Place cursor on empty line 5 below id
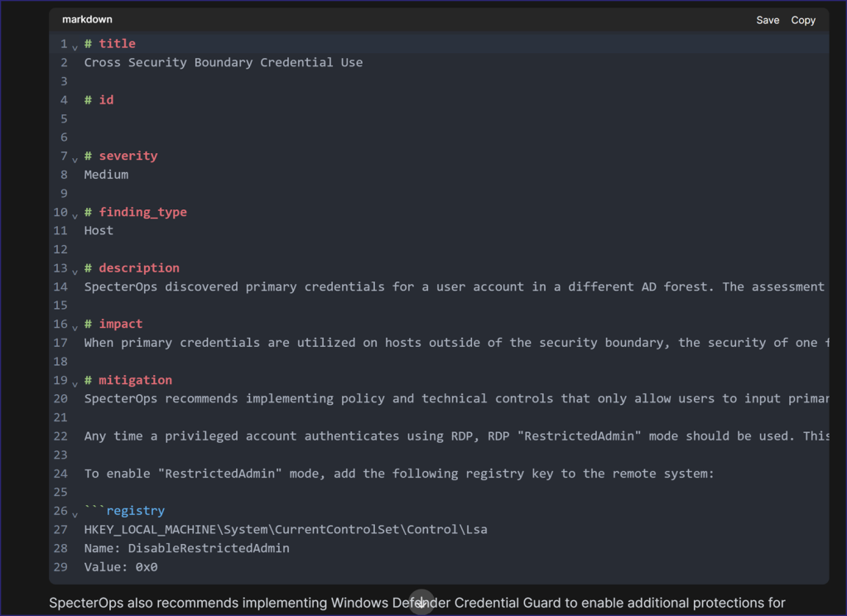 [248, 118]
